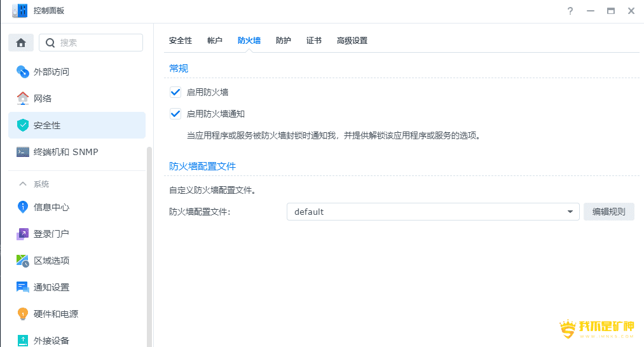Click into the 搜索 search field
This screenshot has height=347, width=644.
pyautogui.click(x=91, y=43)
